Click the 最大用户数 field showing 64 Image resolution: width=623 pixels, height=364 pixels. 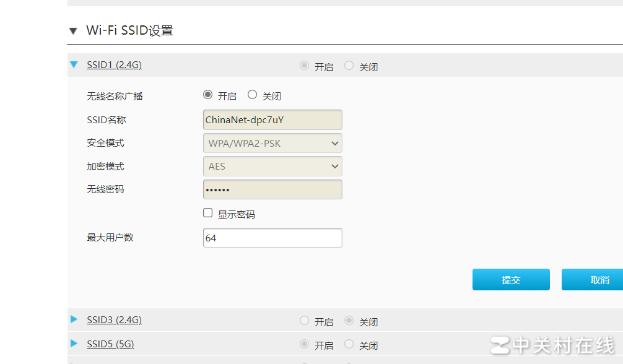pyautogui.click(x=272, y=238)
